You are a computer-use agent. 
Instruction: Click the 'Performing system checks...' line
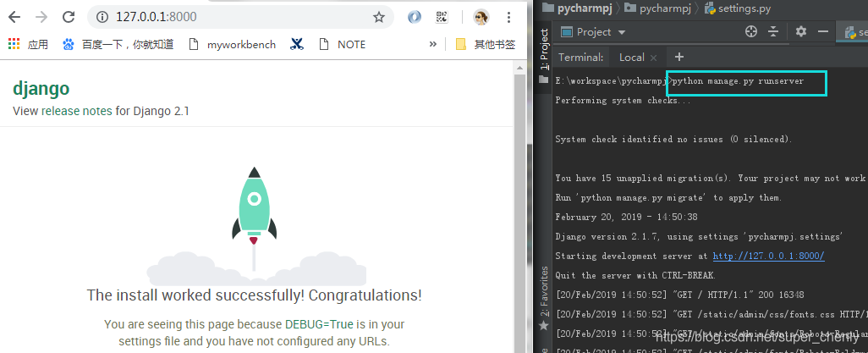click(624, 100)
